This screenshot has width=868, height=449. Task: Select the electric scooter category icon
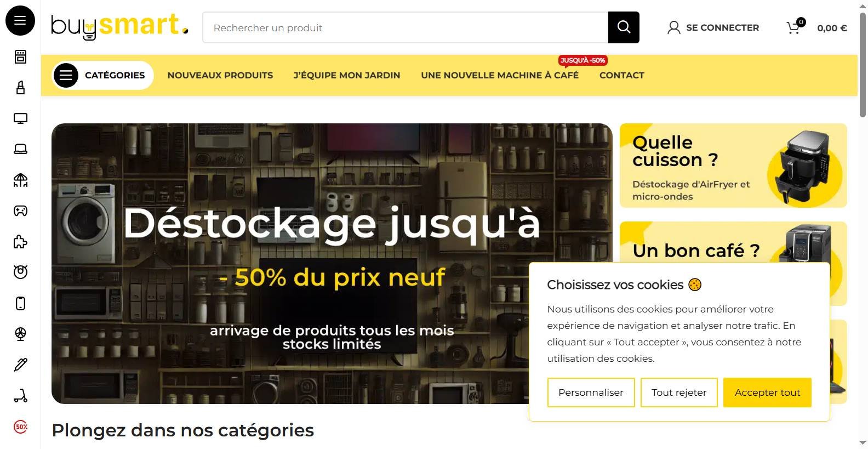tap(20, 395)
